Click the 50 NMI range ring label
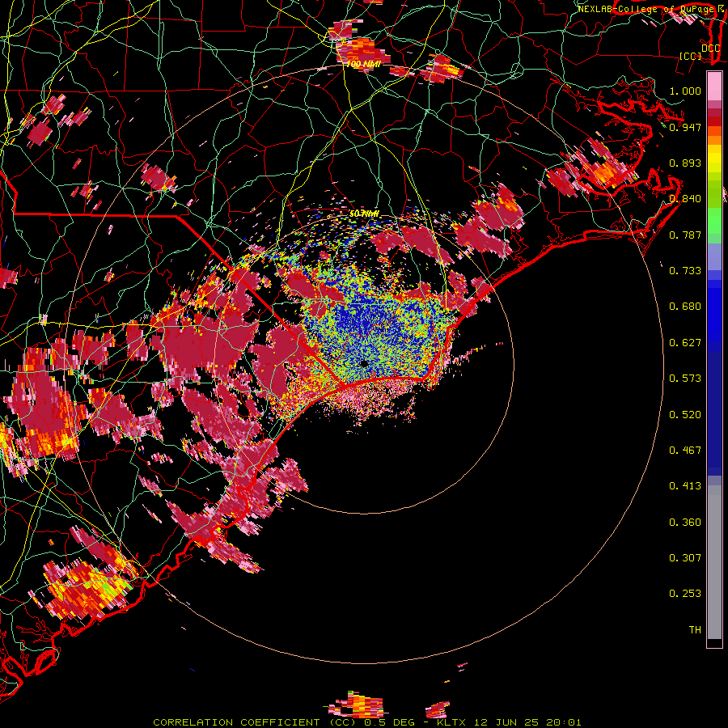728x728 pixels. click(x=364, y=214)
